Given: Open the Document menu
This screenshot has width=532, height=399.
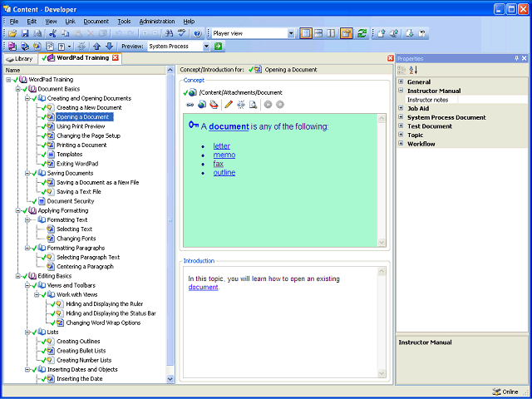Looking at the screenshot, I should click(x=96, y=22).
